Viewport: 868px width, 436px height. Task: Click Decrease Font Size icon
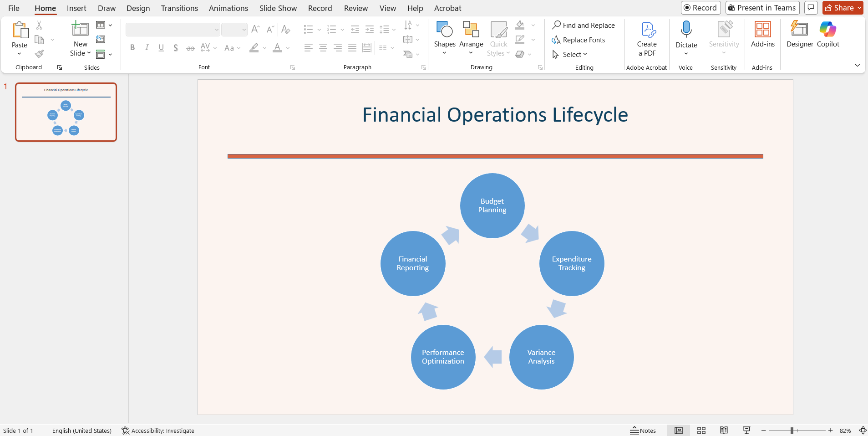point(270,30)
